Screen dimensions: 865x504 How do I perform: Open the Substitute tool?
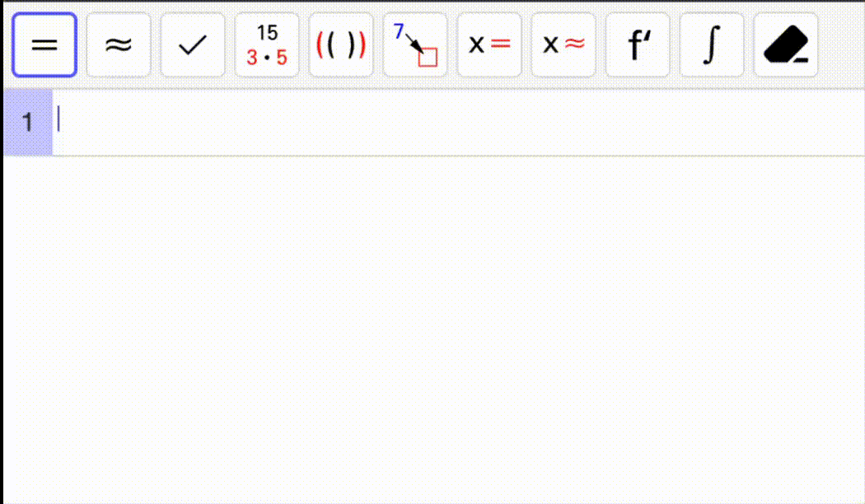tap(415, 45)
